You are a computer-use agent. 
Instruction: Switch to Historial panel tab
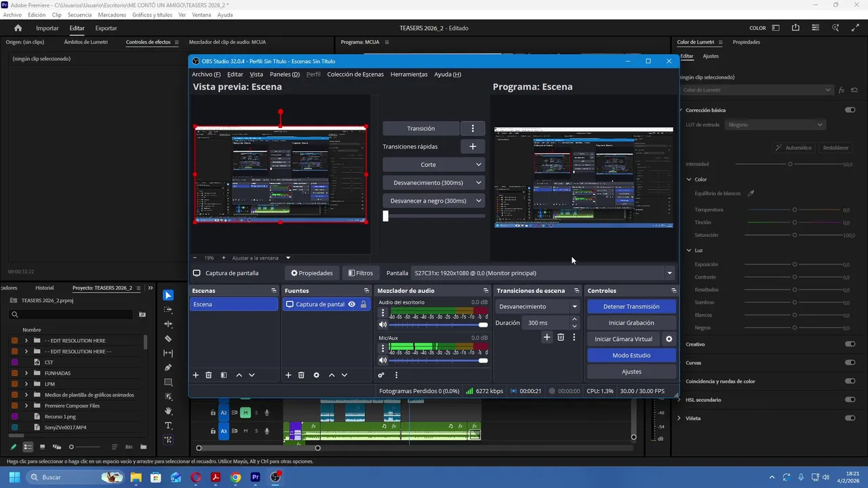pos(45,288)
